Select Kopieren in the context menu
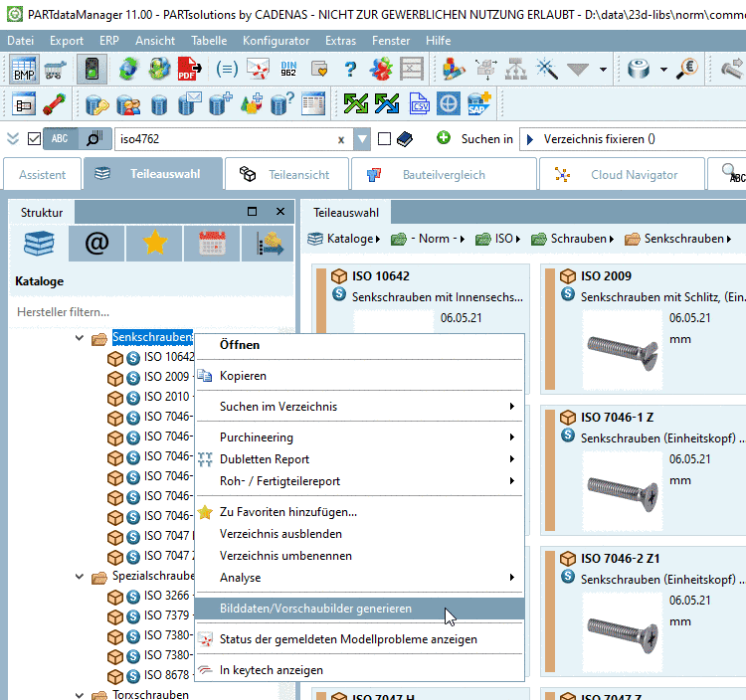The image size is (746, 700). point(360,376)
